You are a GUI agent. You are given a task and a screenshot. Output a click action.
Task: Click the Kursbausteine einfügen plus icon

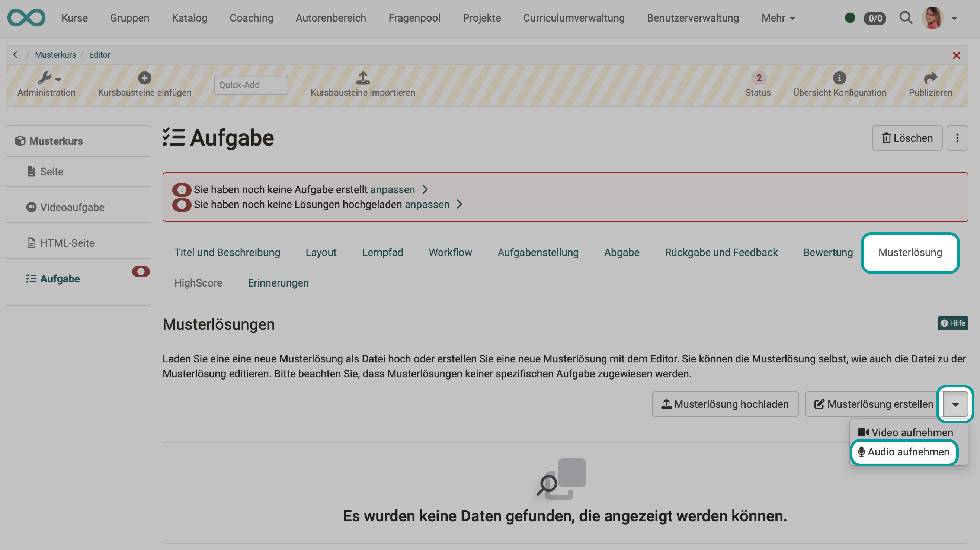[x=145, y=78]
